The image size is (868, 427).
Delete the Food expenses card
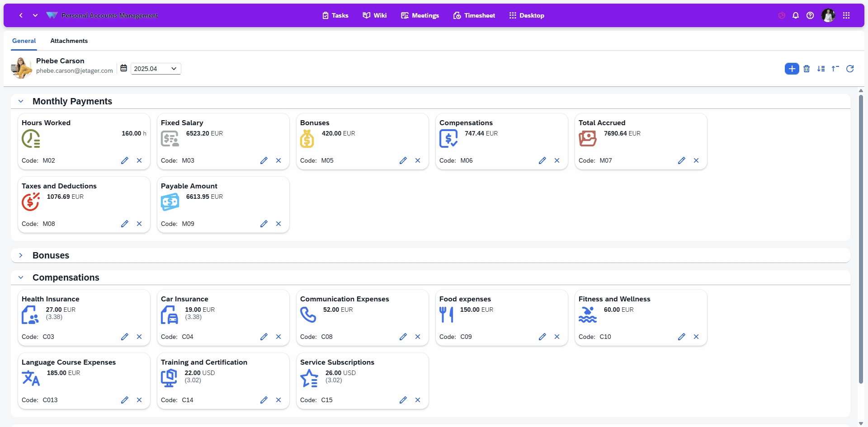pyautogui.click(x=557, y=337)
